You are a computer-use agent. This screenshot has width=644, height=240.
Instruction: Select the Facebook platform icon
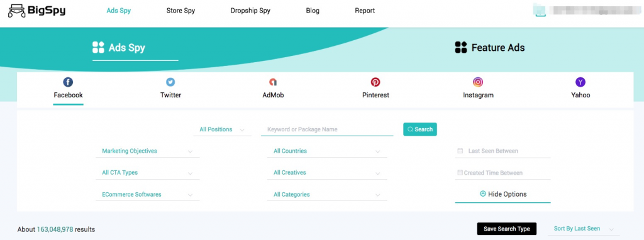click(x=68, y=82)
